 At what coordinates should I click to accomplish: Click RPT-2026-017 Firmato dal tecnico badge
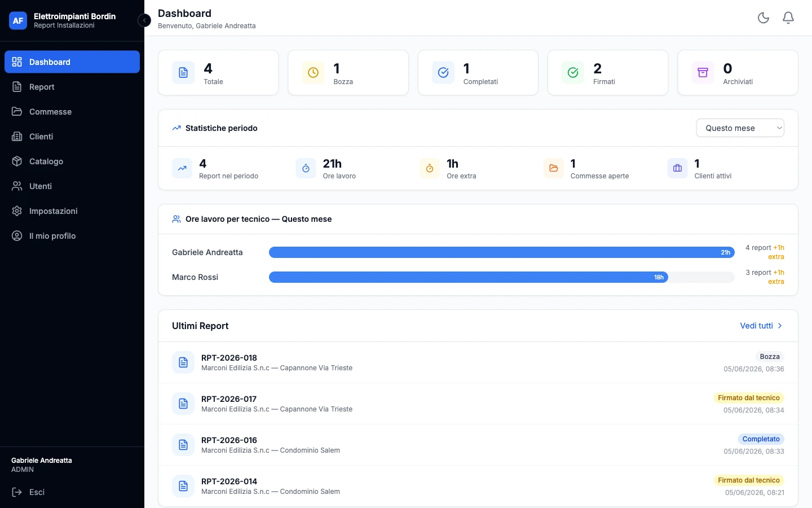749,398
